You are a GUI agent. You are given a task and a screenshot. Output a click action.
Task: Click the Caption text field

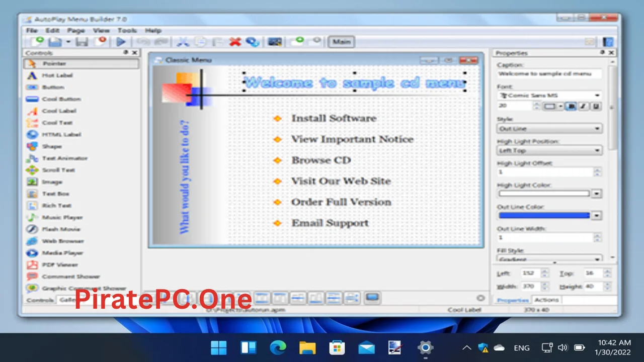click(549, 74)
